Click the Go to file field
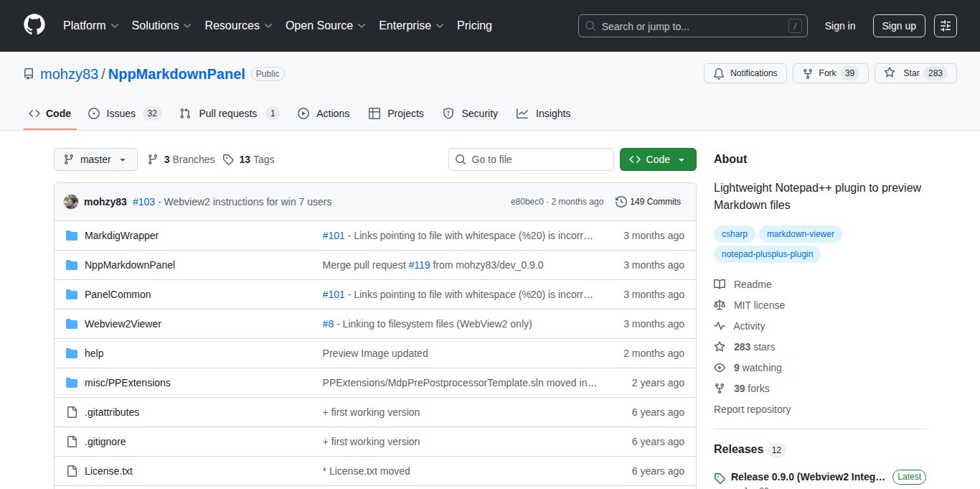 coord(531,159)
